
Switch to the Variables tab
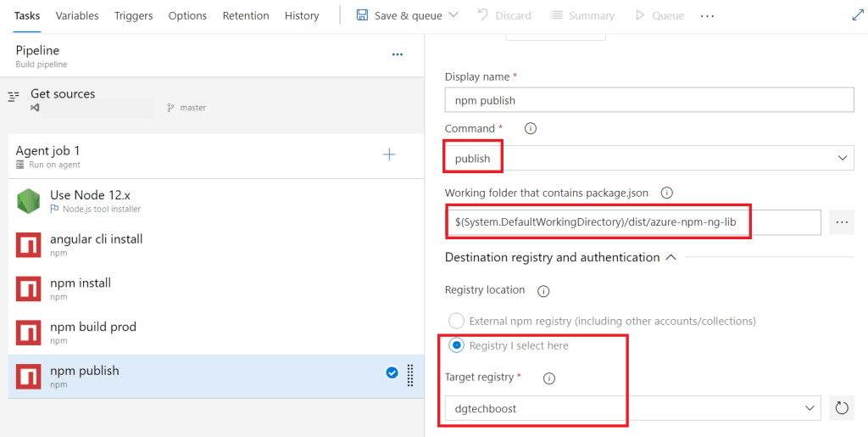[77, 15]
